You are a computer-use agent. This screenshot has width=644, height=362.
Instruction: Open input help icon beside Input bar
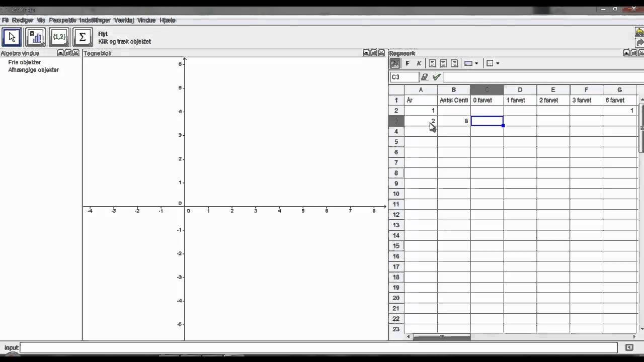(629, 347)
